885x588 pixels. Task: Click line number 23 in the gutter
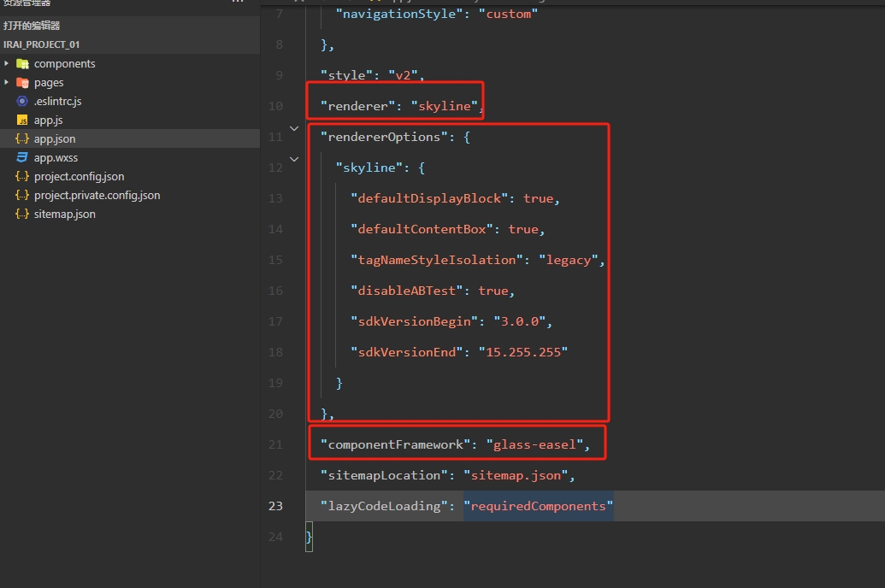tap(275, 506)
